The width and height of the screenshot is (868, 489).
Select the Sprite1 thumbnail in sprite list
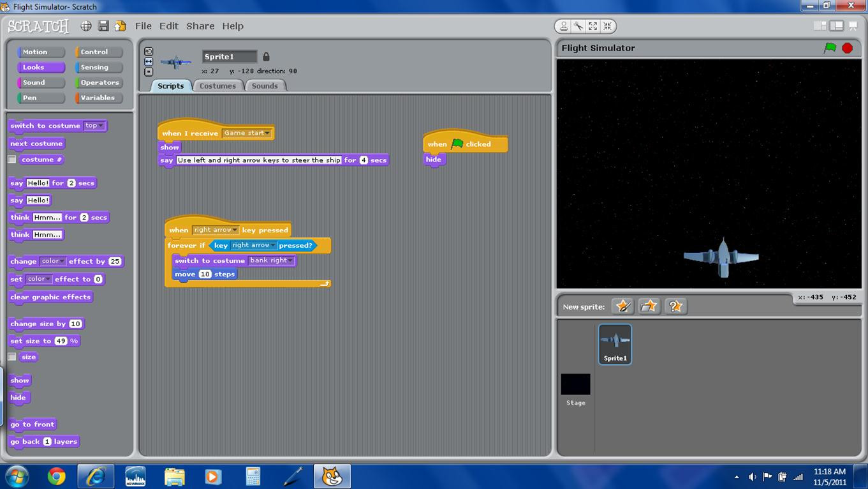click(x=615, y=344)
